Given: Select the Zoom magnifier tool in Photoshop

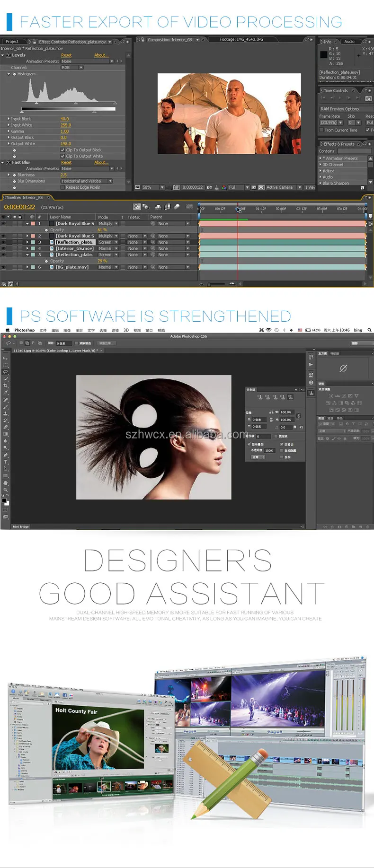Looking at the screenshot, I should pos(5,490).
